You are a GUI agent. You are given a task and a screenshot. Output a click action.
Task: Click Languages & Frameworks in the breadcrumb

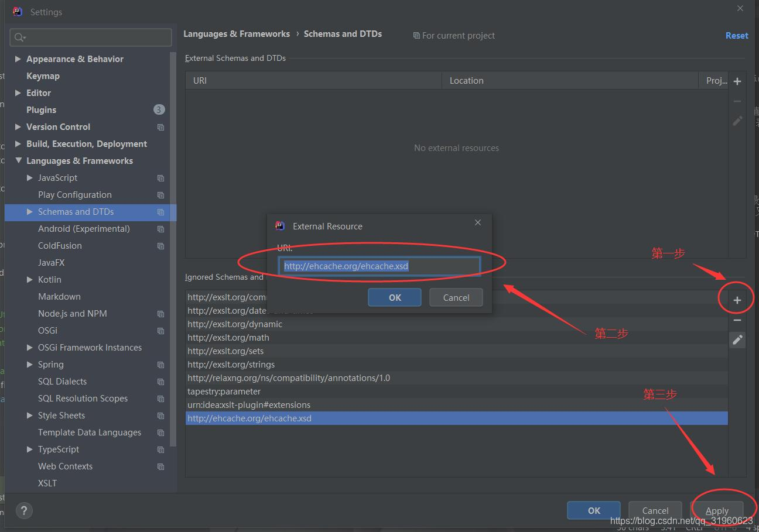point(237,34)
